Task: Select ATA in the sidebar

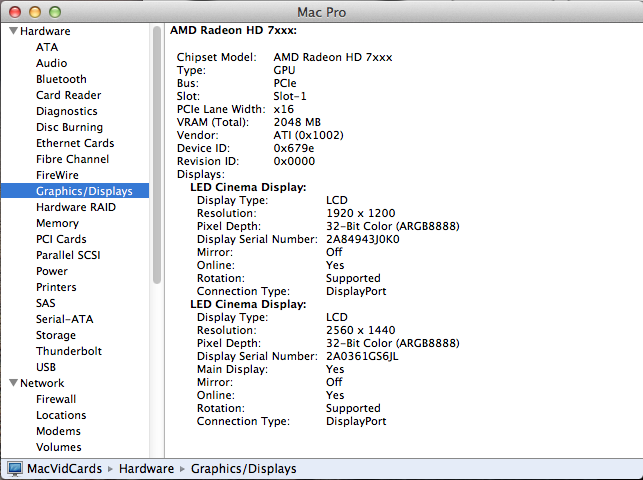Action: (x=47, y=47)
